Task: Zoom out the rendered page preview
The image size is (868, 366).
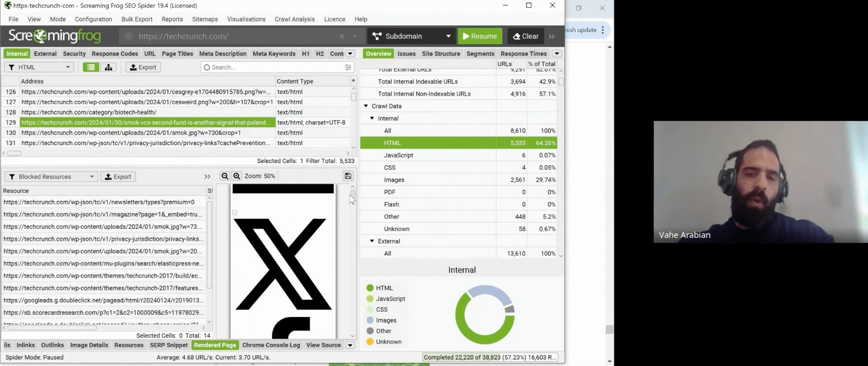Action: [225, 176]
